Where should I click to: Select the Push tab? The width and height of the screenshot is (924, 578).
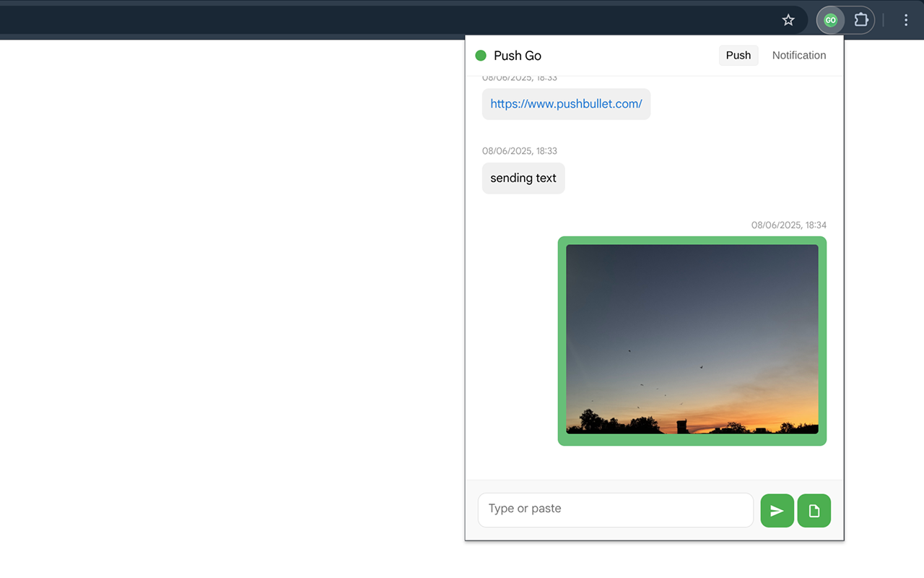click(738, 55)
